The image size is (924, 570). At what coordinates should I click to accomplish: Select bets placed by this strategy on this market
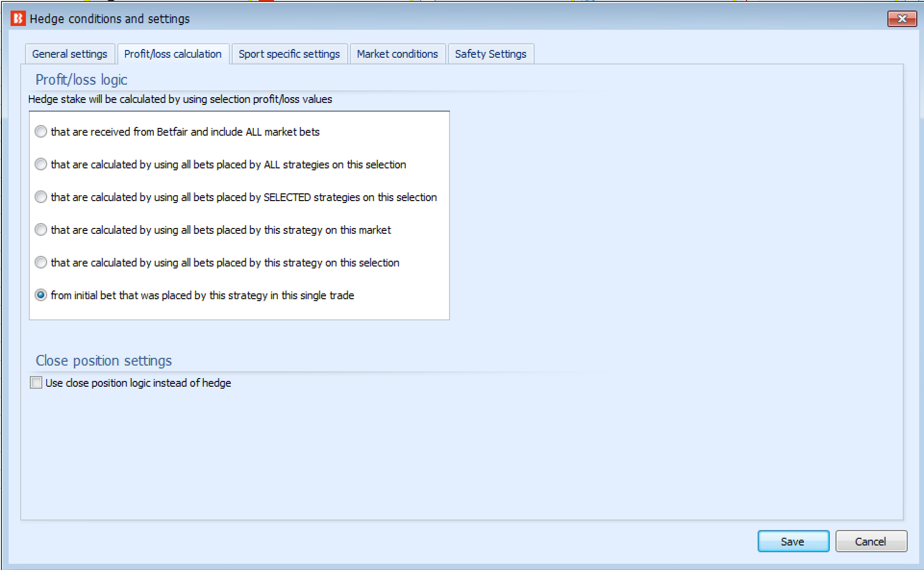pyautogui.click(x=41, y=229)
